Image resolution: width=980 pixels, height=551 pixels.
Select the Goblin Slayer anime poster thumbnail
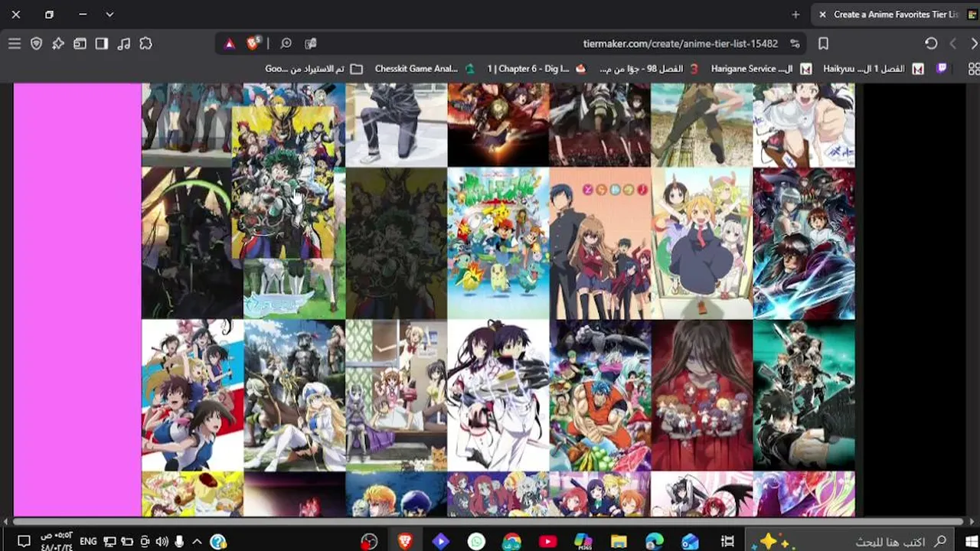[x=294, y=395]
